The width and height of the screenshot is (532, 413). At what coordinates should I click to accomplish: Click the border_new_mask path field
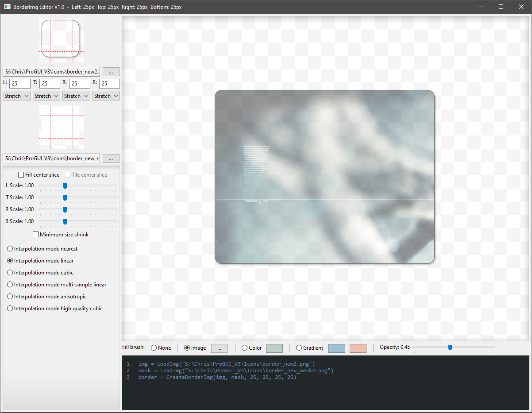(x=51, y=158)
